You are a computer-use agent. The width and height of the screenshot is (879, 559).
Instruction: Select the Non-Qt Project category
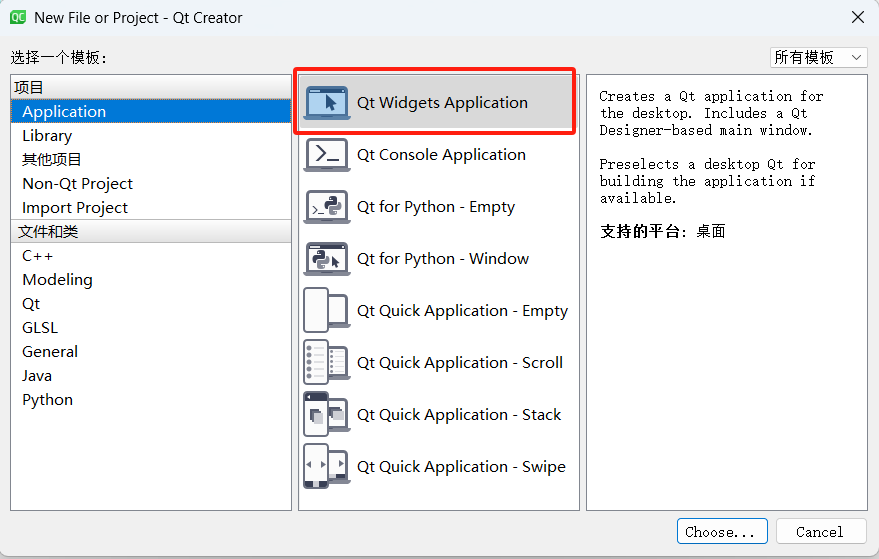coord(151,184)
